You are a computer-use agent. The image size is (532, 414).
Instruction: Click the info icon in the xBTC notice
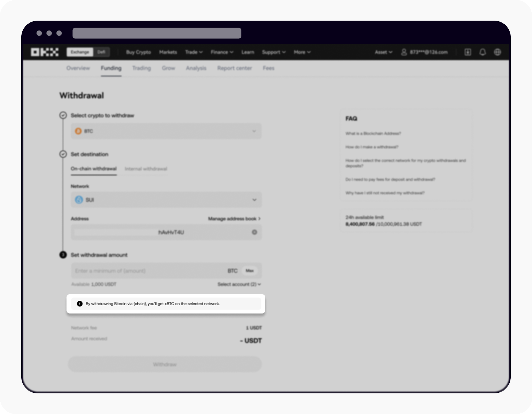(80, 304)
